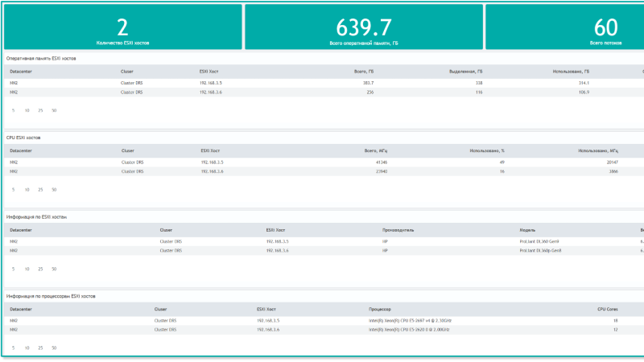The image size is (644, 362).
Task: Choose 5 per page under Информация по ESXI хостам
Action: click(x=13, y=269)
